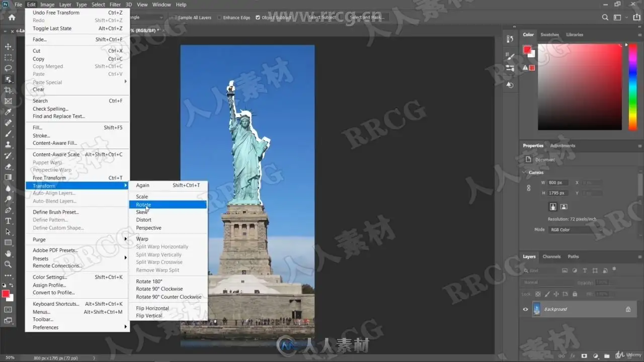Select the Clone Stamp tool
Screen dimensions: 644x362
8,144
